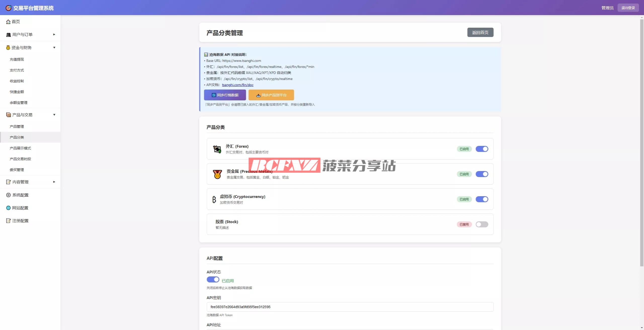This screenshot has width=644, height=330.
Task: Enable the 股票 (Stock) category toggle
Action: [x=482, y=224]
